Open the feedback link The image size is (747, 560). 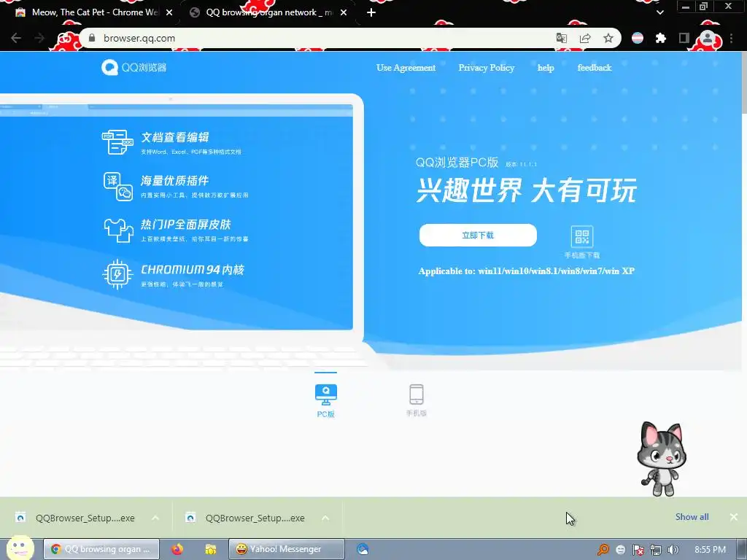point(595,68)
